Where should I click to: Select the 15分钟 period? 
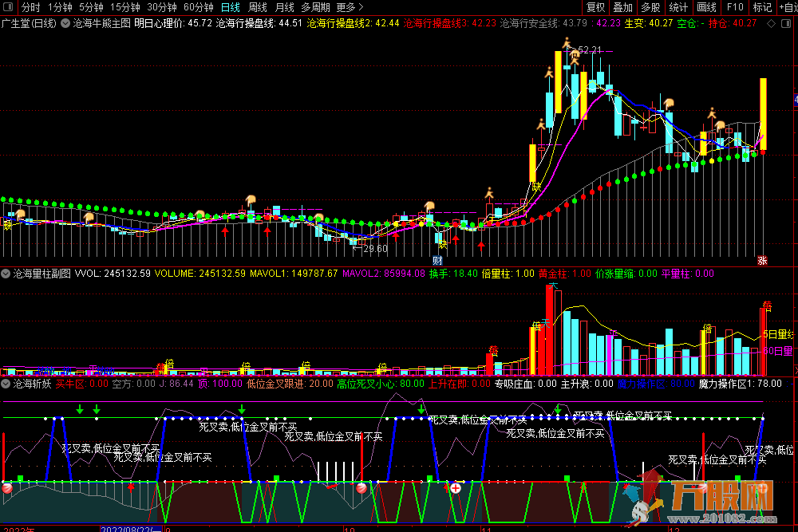(x=125, y=7)
